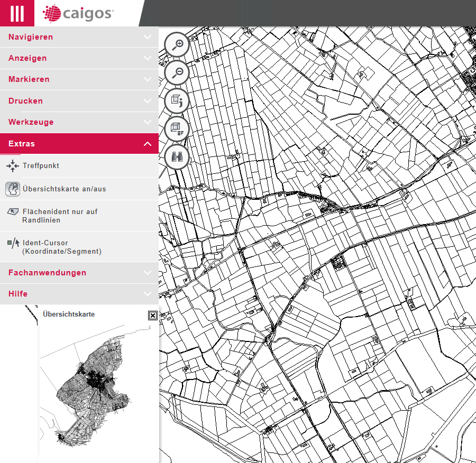Collapse the Extras section chevron
This screenshot has width=476, height=463.
pyautogui.click(x=148, y=144)
